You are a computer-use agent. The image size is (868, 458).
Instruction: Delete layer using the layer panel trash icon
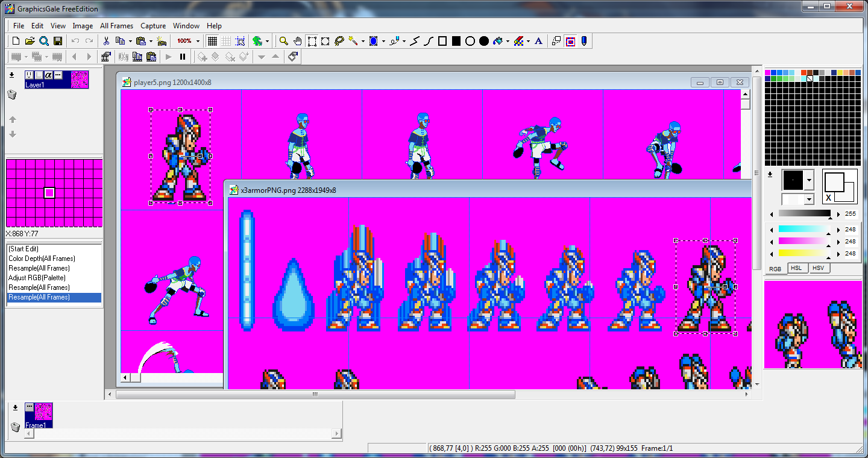[x=11, y=95]
